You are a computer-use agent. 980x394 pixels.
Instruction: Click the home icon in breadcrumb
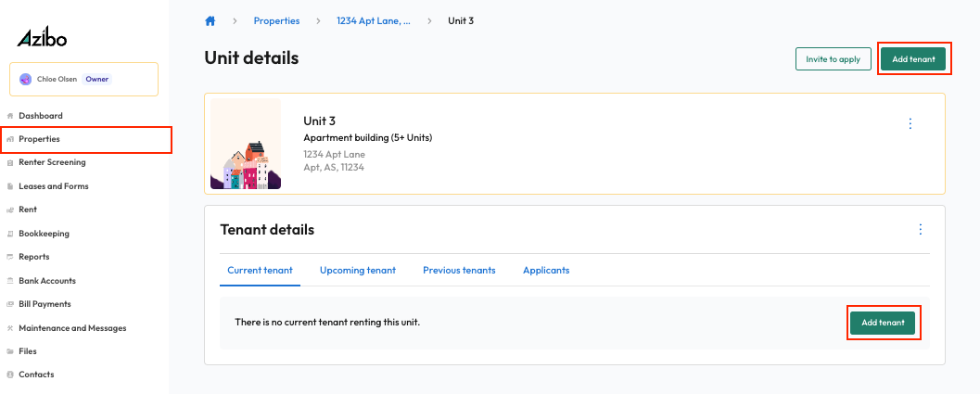coord(210,20)
